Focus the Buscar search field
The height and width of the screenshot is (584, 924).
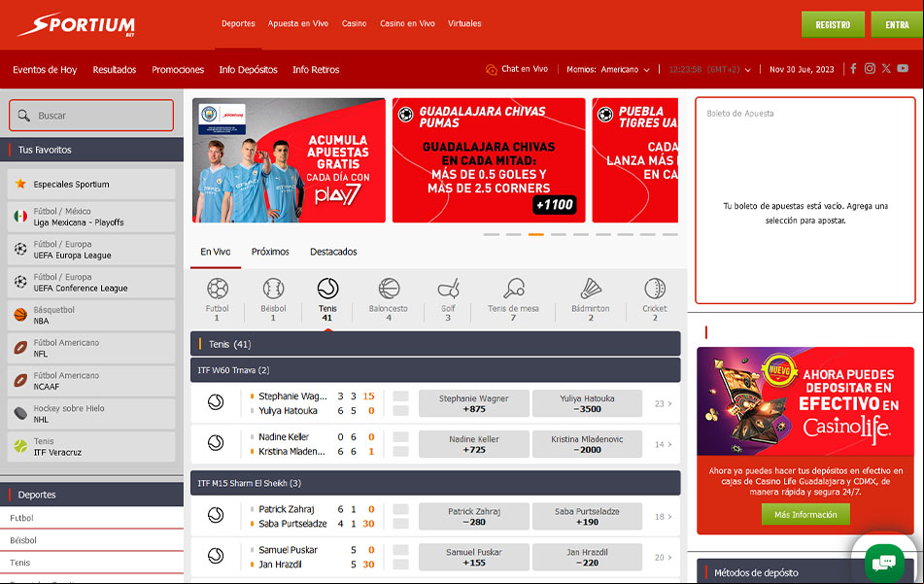tap(91, 116)
